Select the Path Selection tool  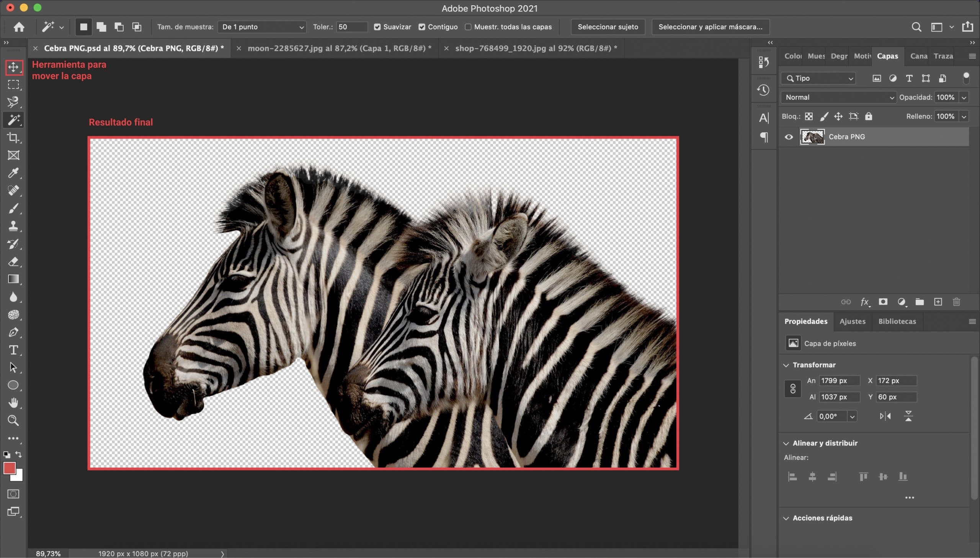(13, 367)
